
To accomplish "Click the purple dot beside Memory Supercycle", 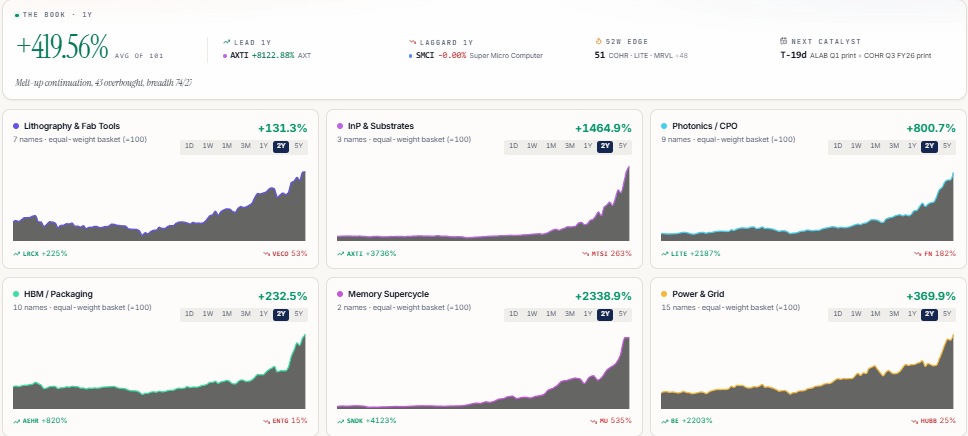I will pos(340,294).
